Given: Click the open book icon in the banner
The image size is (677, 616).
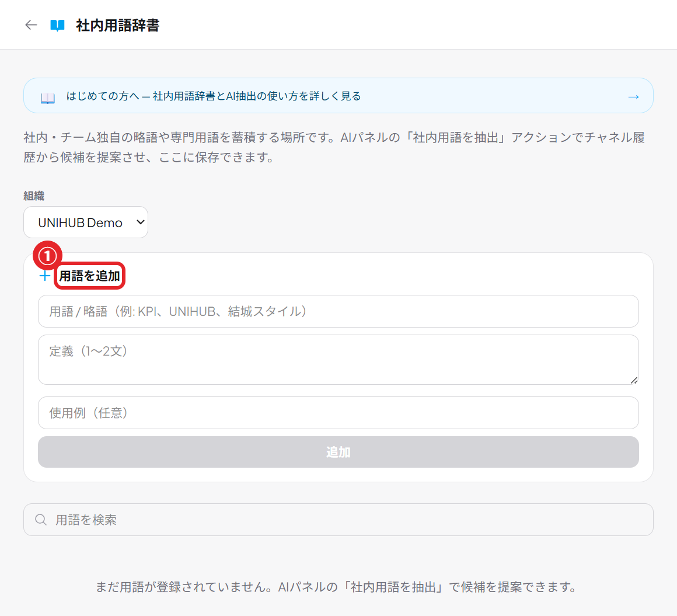Looking at the screenshot, I should click(x=47, y=98).
